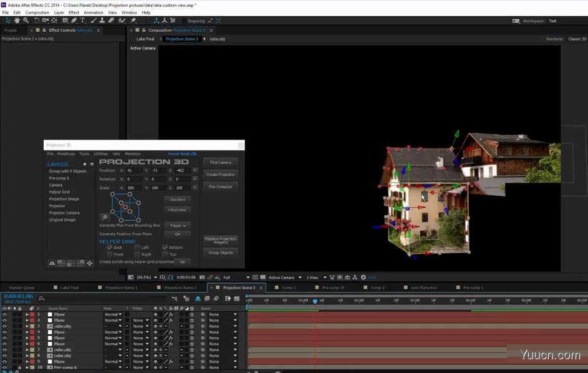Image resolution: width=588 pixels, height=373 pixels.
Task: Select the Unified Camera tool
Action: (x=46, y=21)
